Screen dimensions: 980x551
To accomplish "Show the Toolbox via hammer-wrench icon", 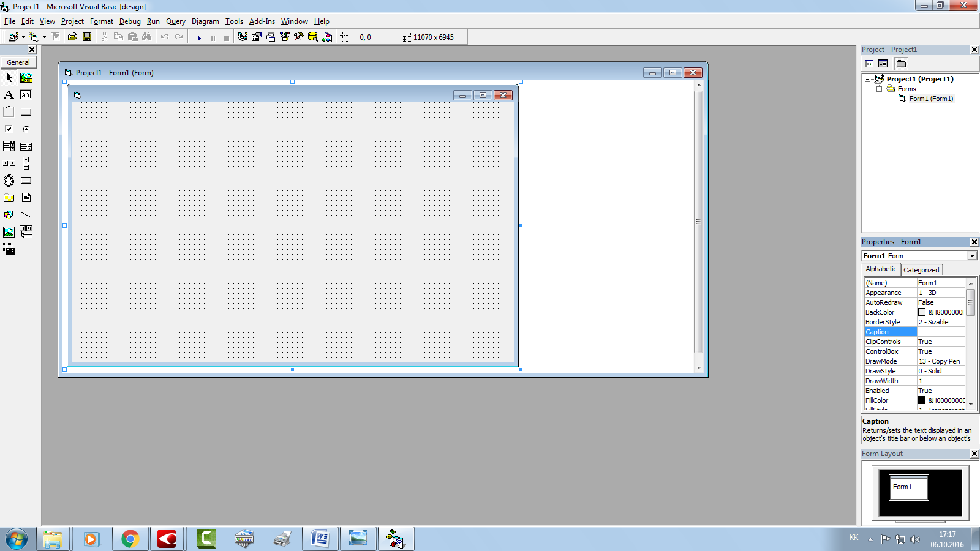I will 299,37.
